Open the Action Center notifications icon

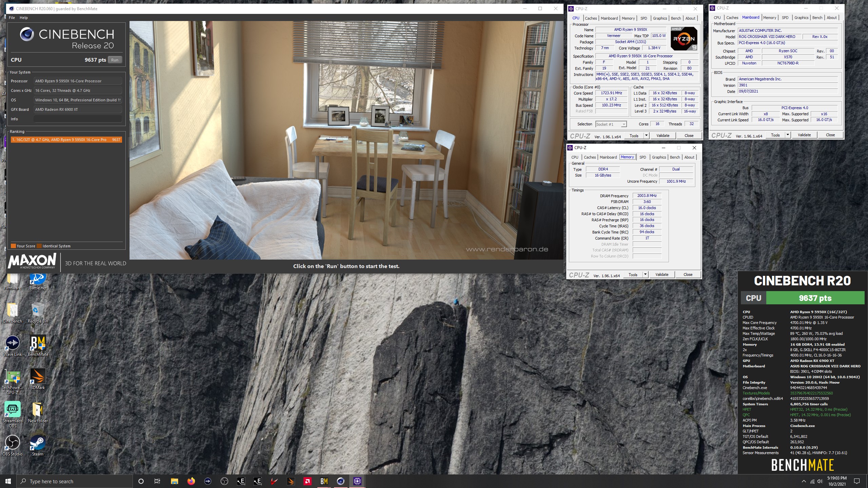857,481
